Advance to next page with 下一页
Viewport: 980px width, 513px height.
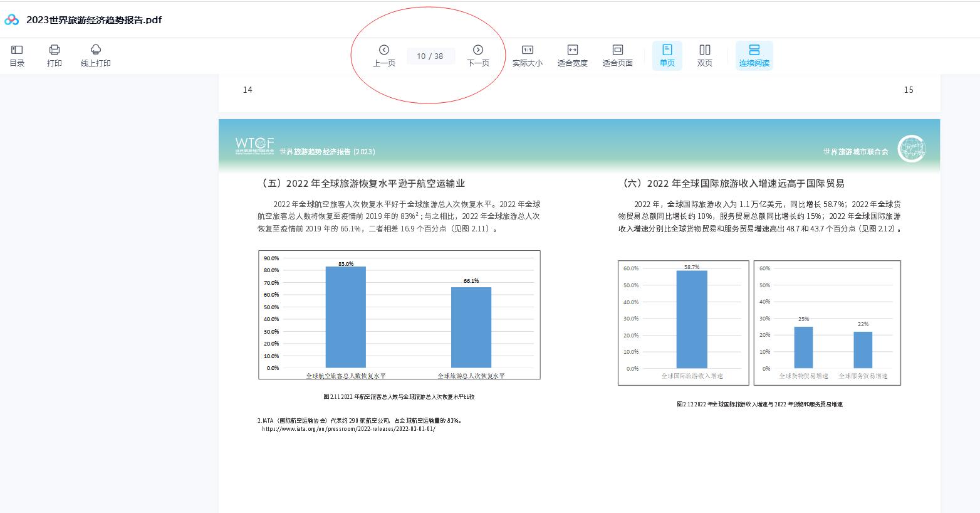(478, 55)
